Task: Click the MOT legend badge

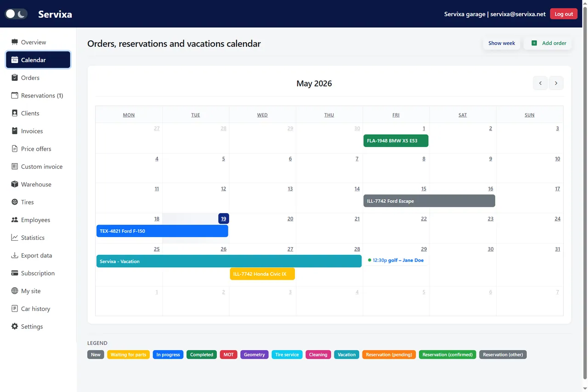Action: (x=228, y=355)
